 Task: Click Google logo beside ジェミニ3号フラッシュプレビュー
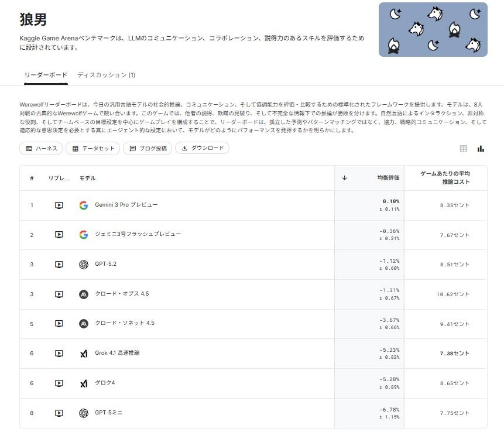[x=84, y=235]
